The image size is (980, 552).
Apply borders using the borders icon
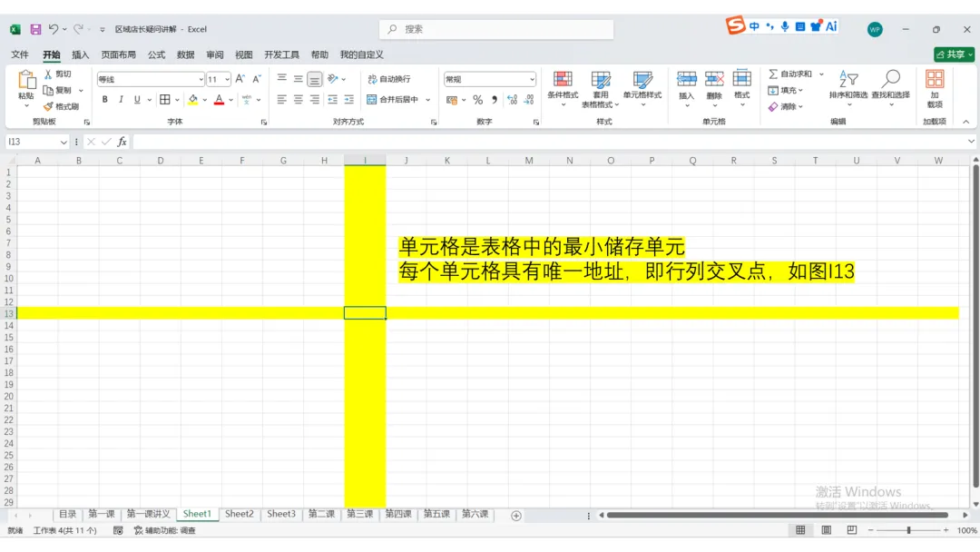coord(165,99)
